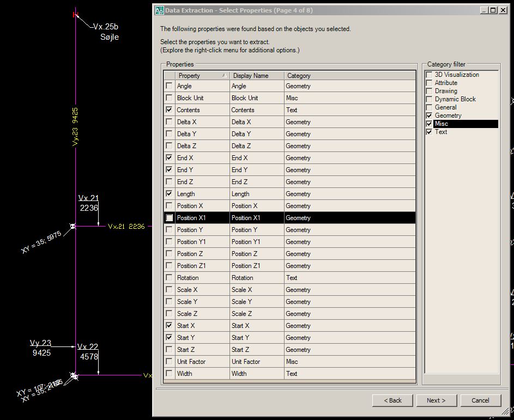Enable the Width property checkbox
Viewport: 514px width, 420px height.
169,373
